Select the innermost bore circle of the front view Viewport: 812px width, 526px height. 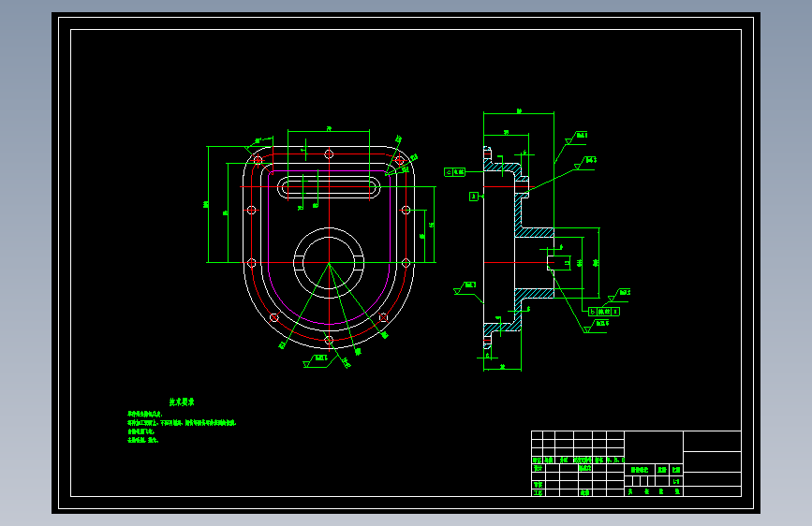click(329, 263)
